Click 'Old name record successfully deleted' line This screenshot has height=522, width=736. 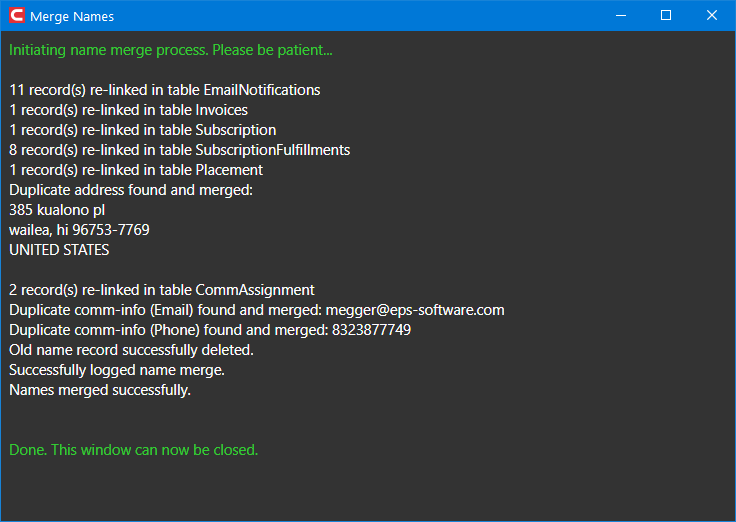(131, 350)
